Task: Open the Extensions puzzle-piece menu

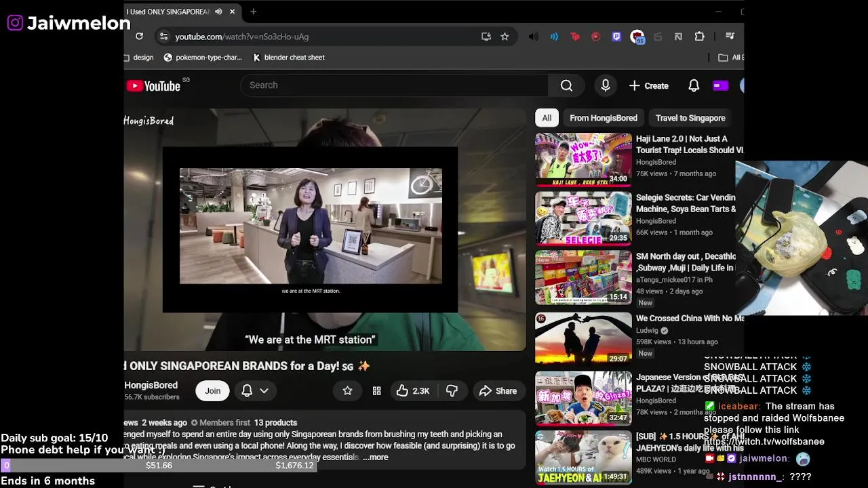Action: pos(699,37)
